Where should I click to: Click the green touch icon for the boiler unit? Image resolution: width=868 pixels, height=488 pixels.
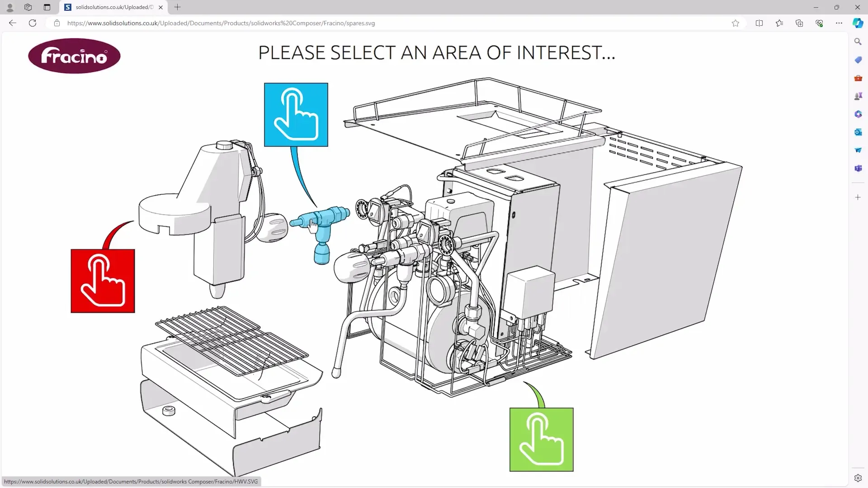pyautogui.click(x=541, y=440)
